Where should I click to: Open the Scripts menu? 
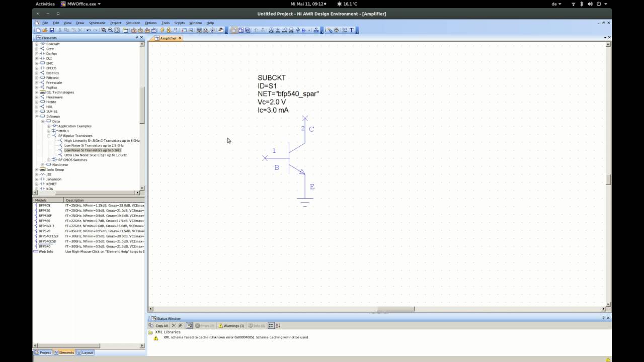(x=180, y=23)
